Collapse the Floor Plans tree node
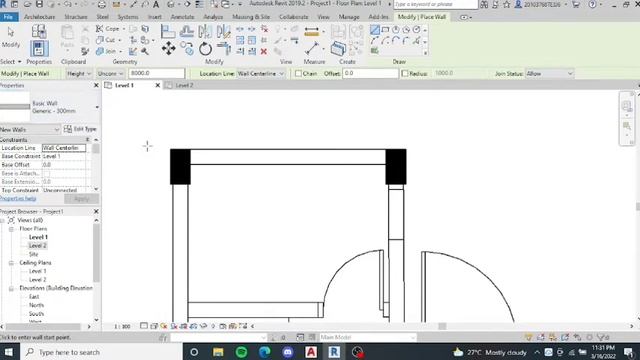 [x=11, y=229]
